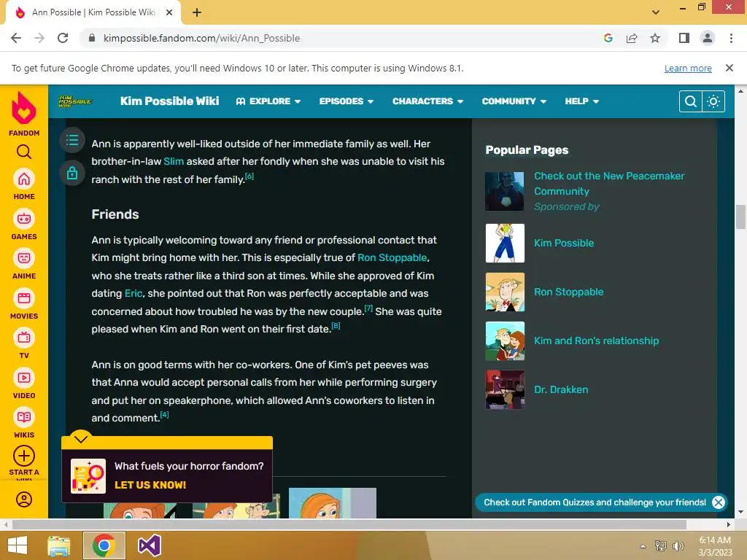
Task: Jump to reference [8]
Action: (336, 326)
